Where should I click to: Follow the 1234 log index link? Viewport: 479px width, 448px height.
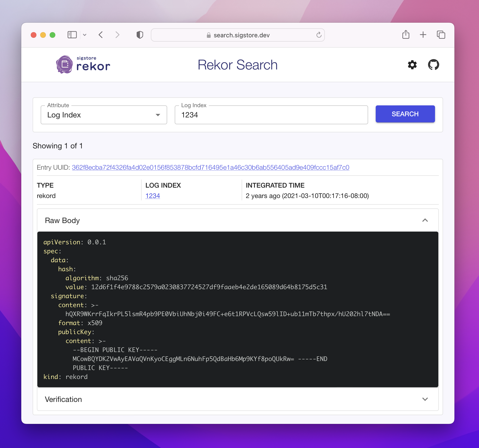tap(152, 196)
